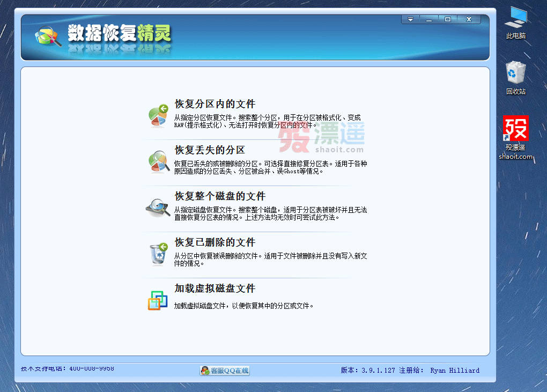The image size is (547, 392).
Task: Click the virtual disk file squares icon
Action: click(x=158, y=300)
